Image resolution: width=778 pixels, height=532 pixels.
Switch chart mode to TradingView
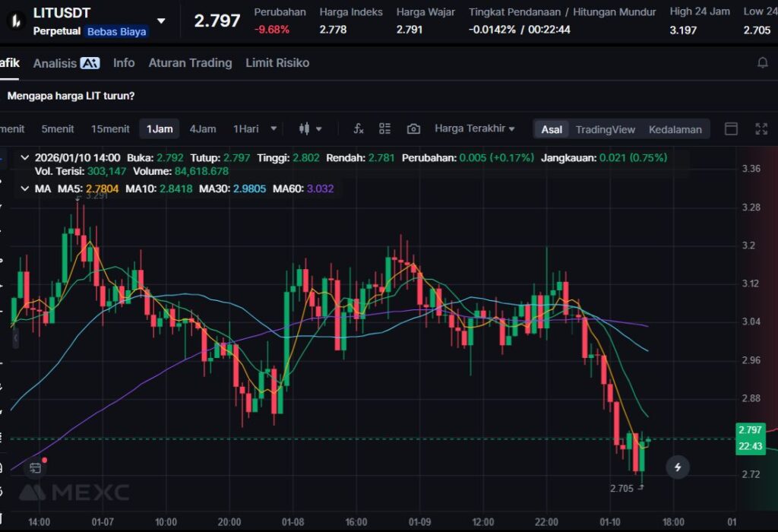(605, 129)
